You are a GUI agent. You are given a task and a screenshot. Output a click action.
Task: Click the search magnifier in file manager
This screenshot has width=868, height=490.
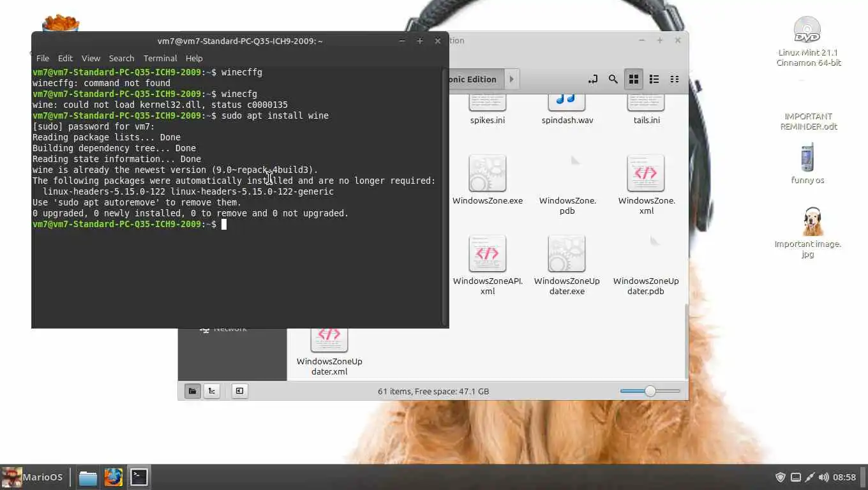[x=613, y=79]
